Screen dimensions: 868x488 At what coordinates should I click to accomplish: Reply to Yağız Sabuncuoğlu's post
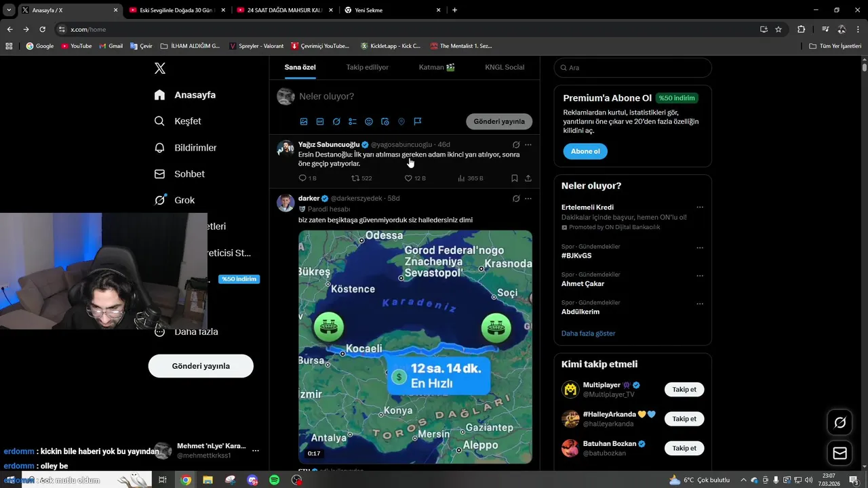pyautogui.click(x=307, y=178)
